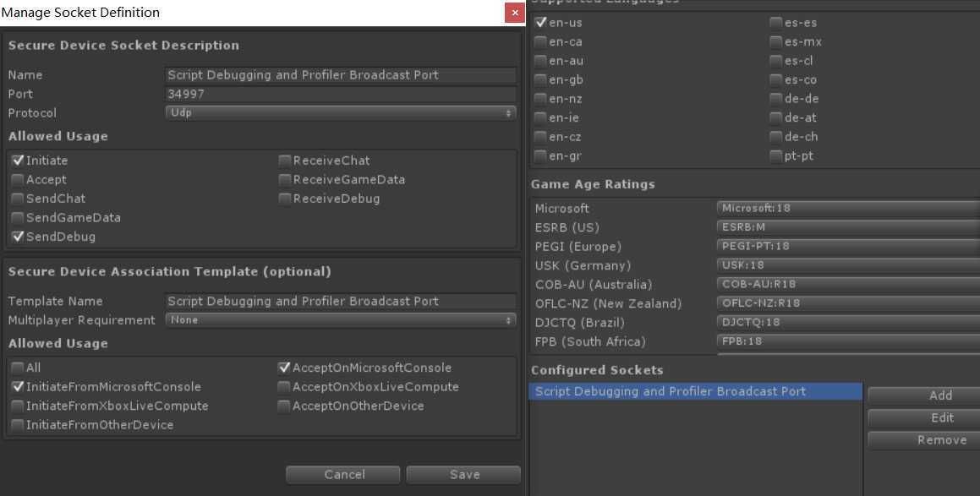Click Edit in Configured Sockets
Viewport: 980px width, 496px height.
click(x=923, y=418)
